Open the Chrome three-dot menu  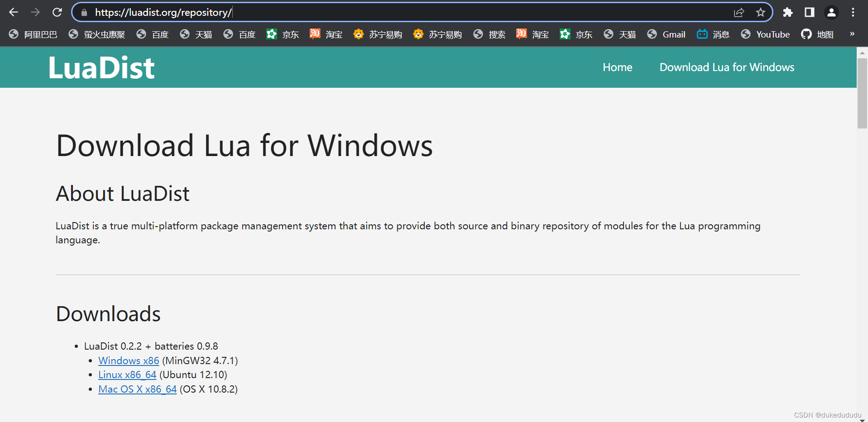(853, 12)
